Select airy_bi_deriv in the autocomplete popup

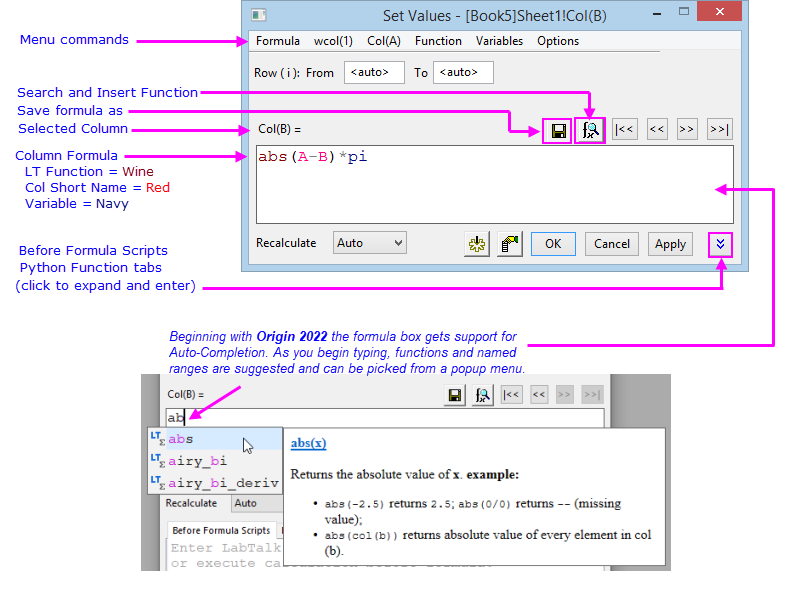point(215,483)
